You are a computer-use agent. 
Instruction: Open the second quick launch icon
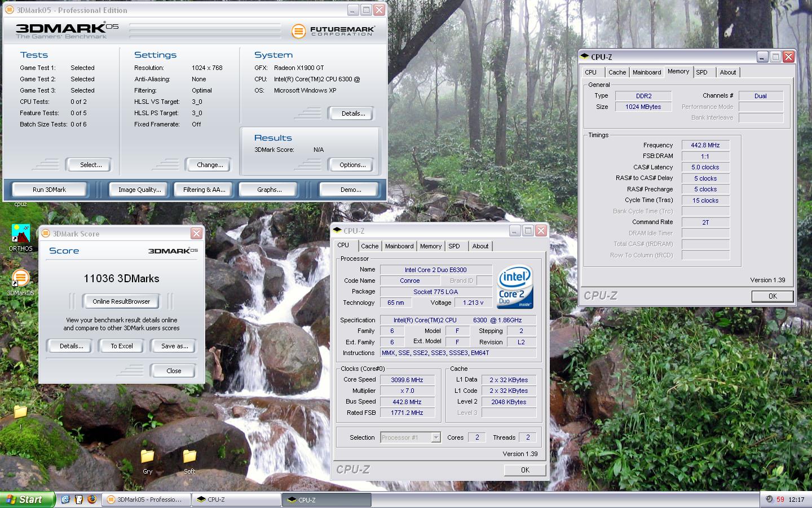coord(78,500)
